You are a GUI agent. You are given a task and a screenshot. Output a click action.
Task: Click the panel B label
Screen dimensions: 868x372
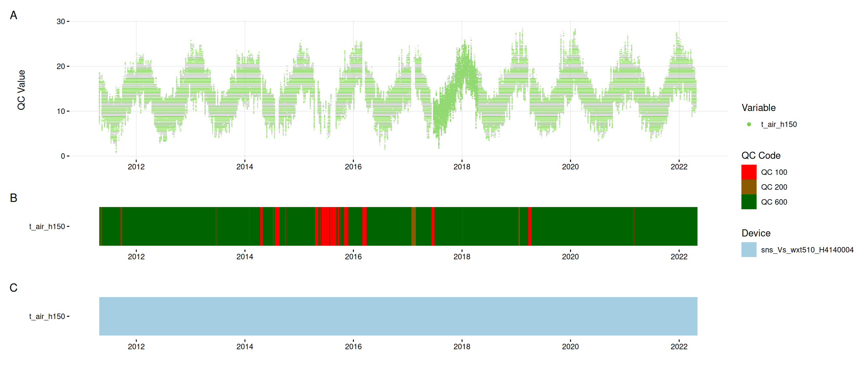click(x=14, y=198)
